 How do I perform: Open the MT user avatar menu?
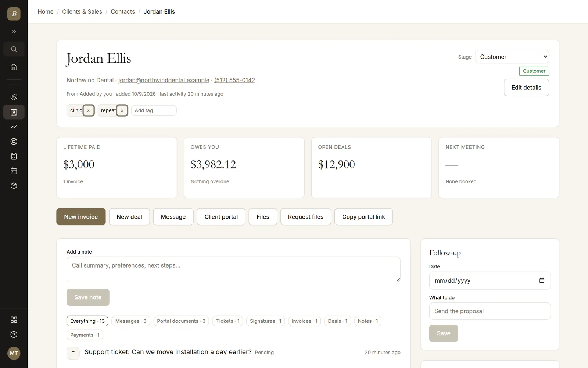pos(14,353)
